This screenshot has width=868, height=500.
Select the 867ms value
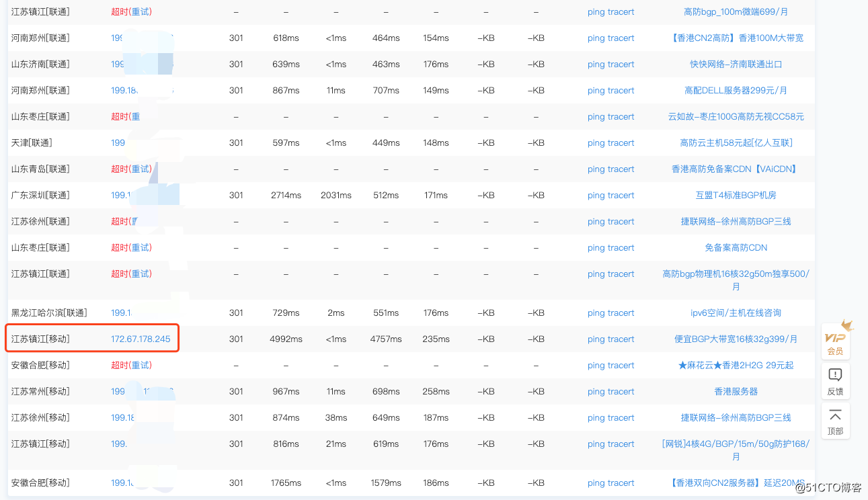(x=286, y=90)
